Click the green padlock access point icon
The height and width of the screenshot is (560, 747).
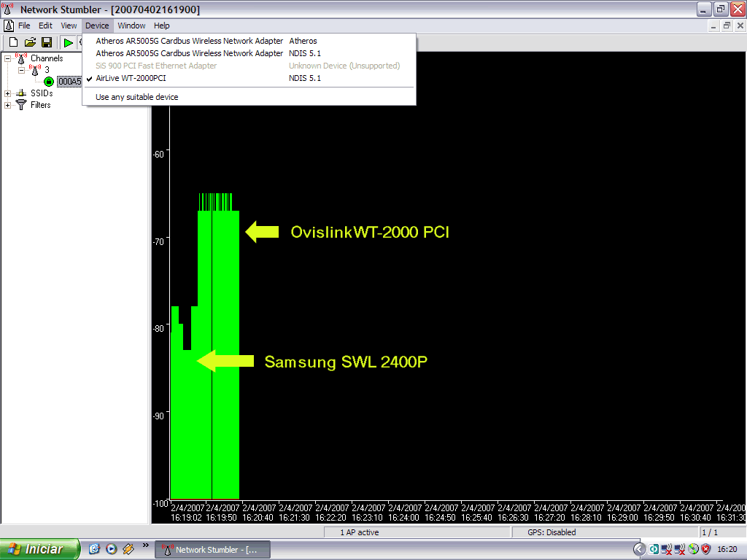pyautogui.click(x=49, y=82)
